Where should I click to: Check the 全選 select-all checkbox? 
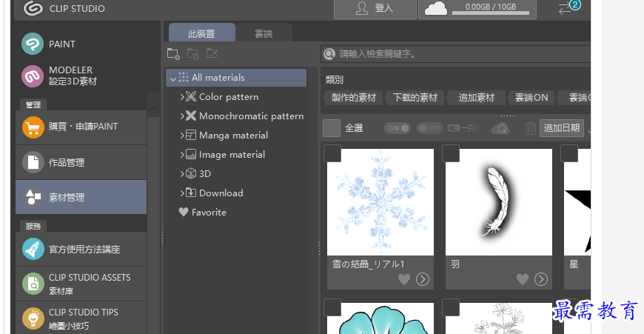click(x=332, y=128)
